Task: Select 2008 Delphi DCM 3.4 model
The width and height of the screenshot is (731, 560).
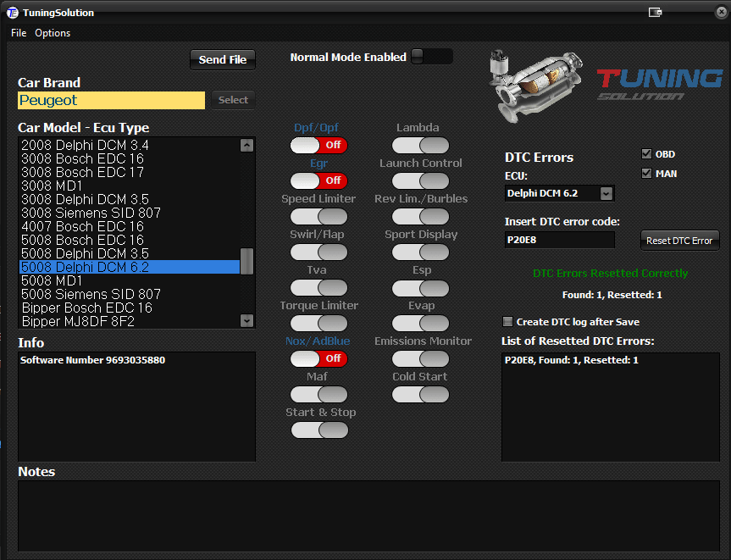Action: (x=130, y=146)
